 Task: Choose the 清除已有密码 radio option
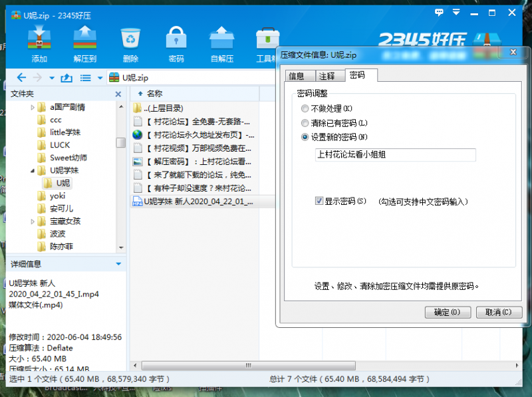pos(305,123)
